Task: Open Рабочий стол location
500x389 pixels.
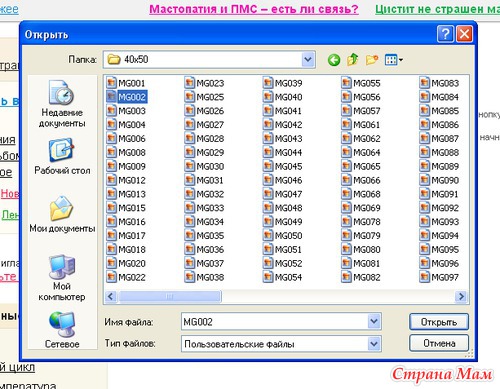Action: pyautogui.click(x=62, y=156)
